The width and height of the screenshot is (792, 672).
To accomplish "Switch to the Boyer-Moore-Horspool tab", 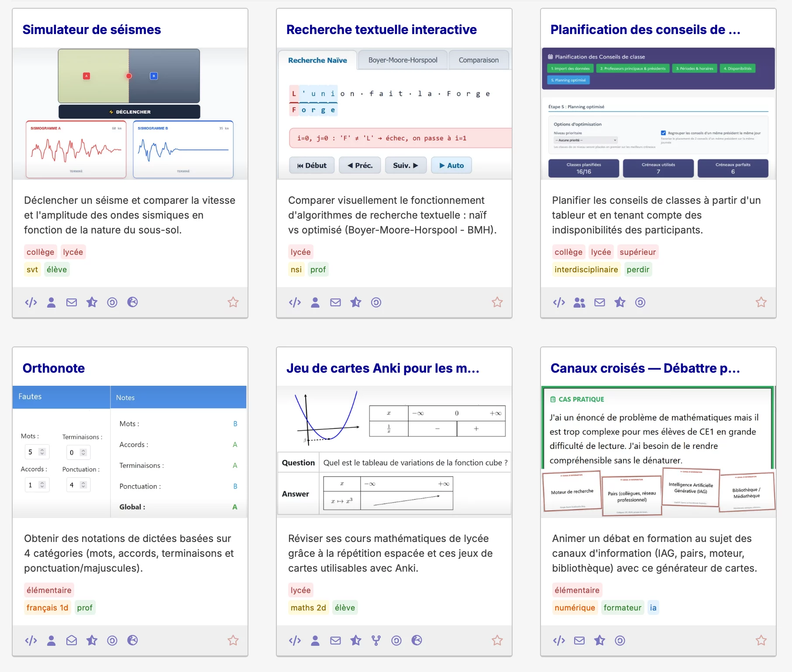I will (x=403, y=60).
